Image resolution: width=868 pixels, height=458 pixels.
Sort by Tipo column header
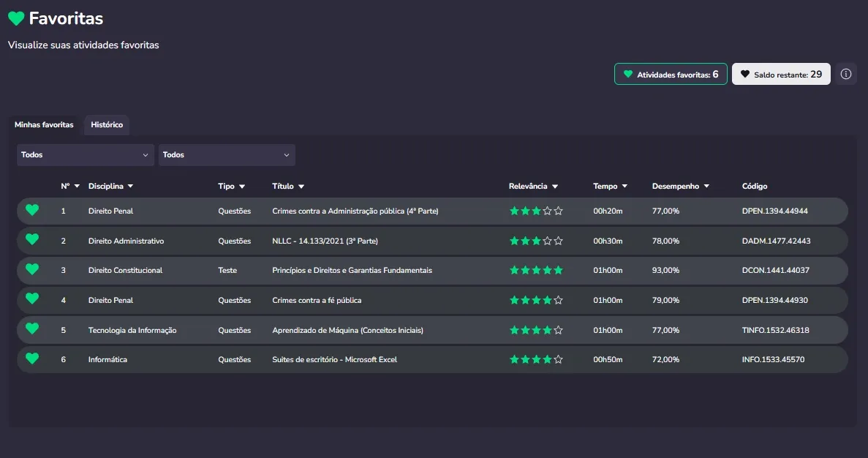pos(231,186)
